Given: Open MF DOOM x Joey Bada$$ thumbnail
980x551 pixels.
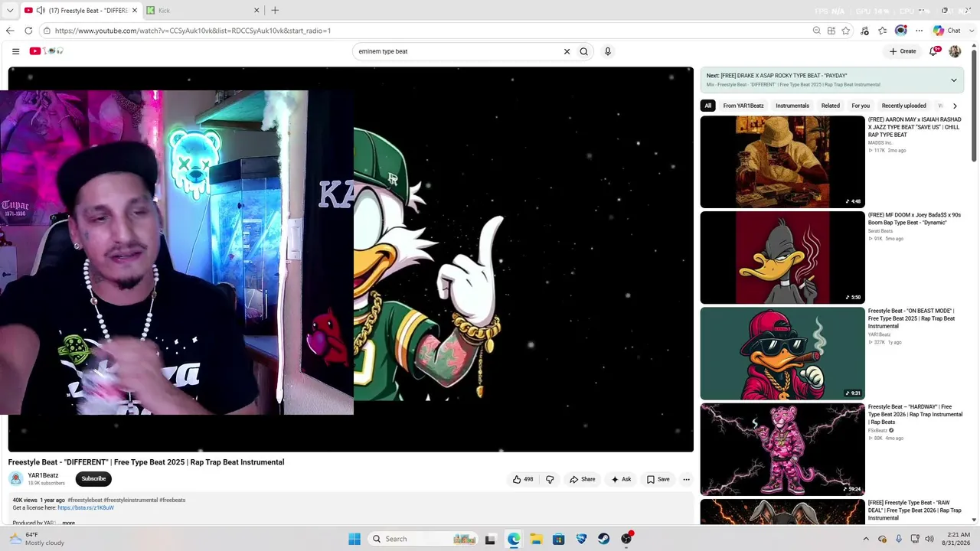Looking at the screenshot, I should (x=782, y=258).
